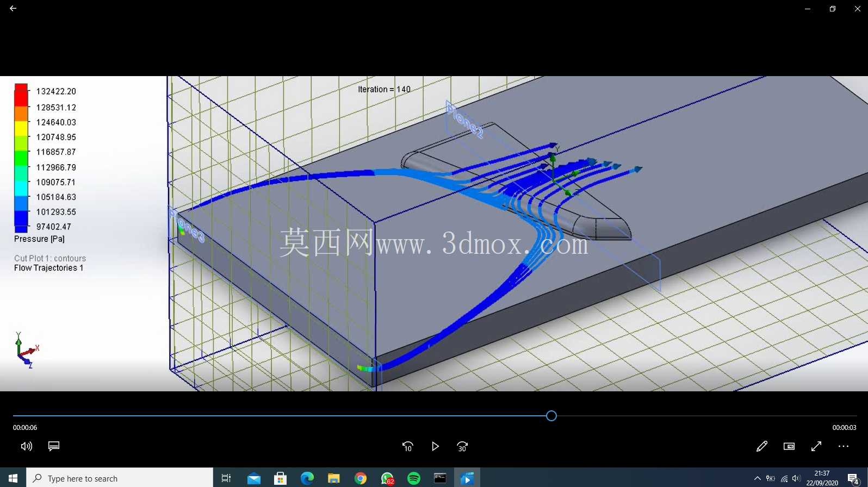The image size is (868, 487).
Task: Skip back 10 seconds
Action: point(408,447)
